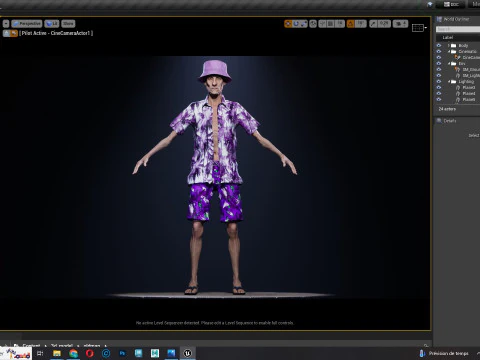This screenshot has width=480, height=360.
Task: Toggle grid snapping in viewport toolbar
Action: [331, 24]
